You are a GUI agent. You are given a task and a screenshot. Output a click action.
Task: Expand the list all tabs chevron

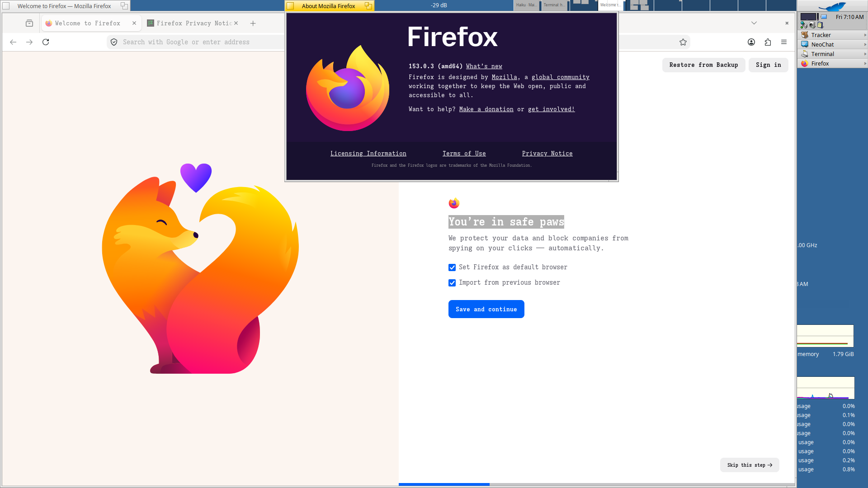(754, 23)
